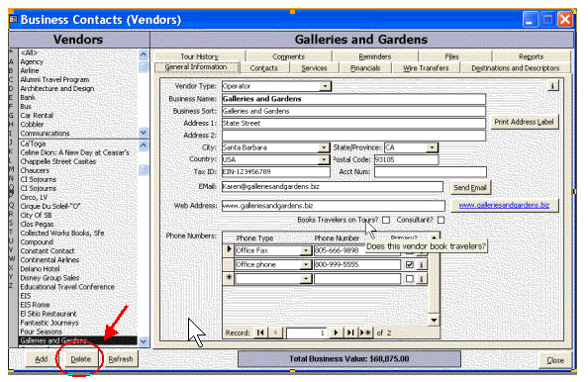
Task: Click the Postal Code field
Action: tap(406, 159)
